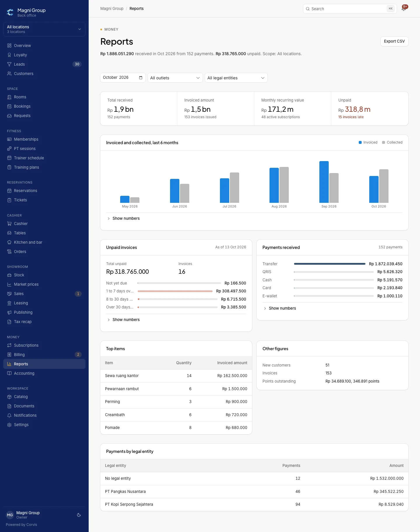
Task: Open calendar picker in October 2026 field
Action: 141,78
